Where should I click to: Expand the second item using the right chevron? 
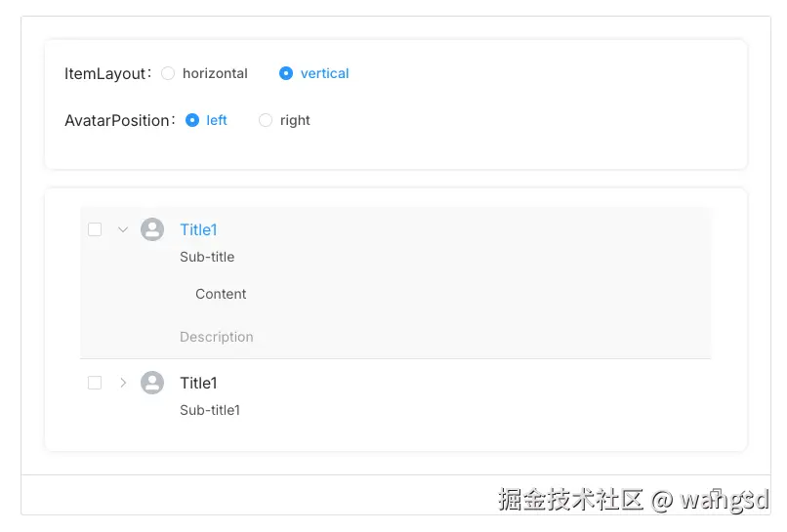pos(123,383)
